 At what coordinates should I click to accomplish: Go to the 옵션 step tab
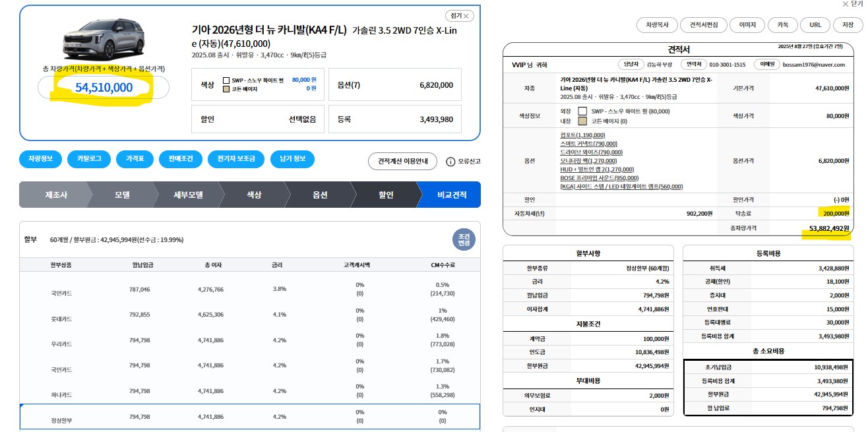320,195
